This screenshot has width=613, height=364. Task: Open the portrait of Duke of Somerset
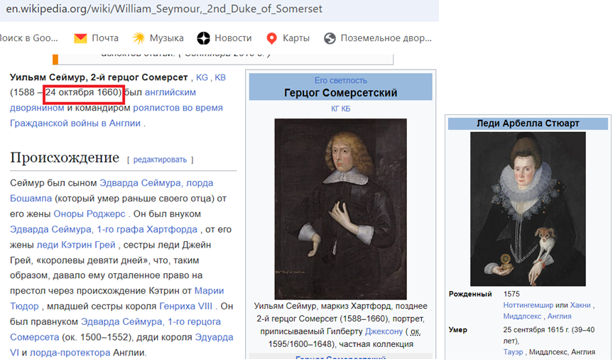point(340,209)
